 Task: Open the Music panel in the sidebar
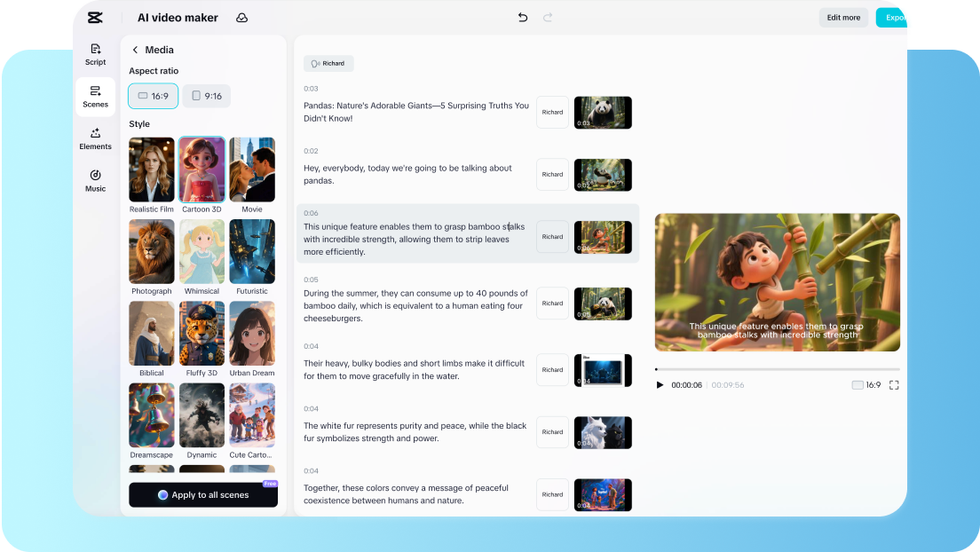tap(95, 180)
